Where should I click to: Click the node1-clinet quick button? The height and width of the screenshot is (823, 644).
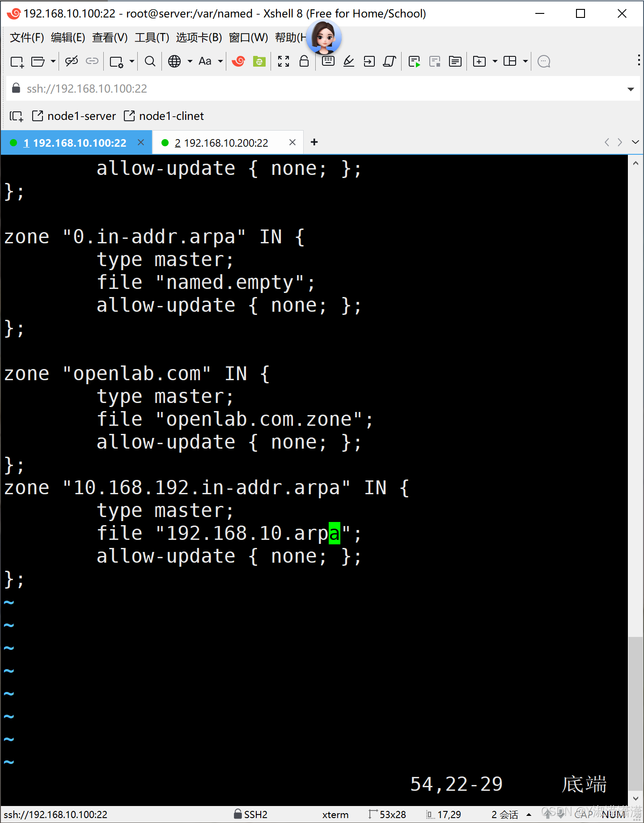tap(164, 116)
